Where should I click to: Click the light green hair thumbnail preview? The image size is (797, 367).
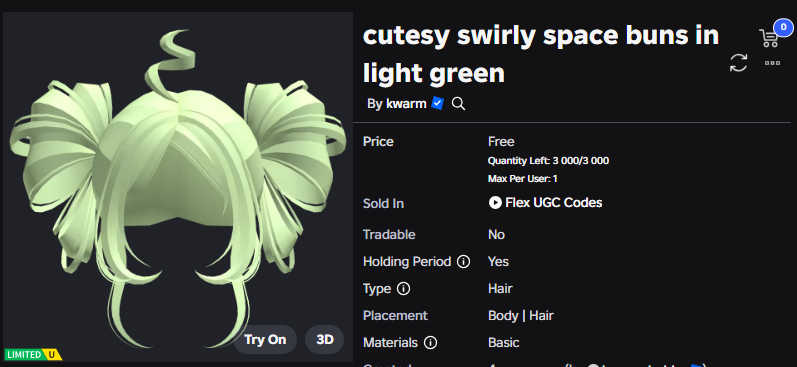[178, 187]
